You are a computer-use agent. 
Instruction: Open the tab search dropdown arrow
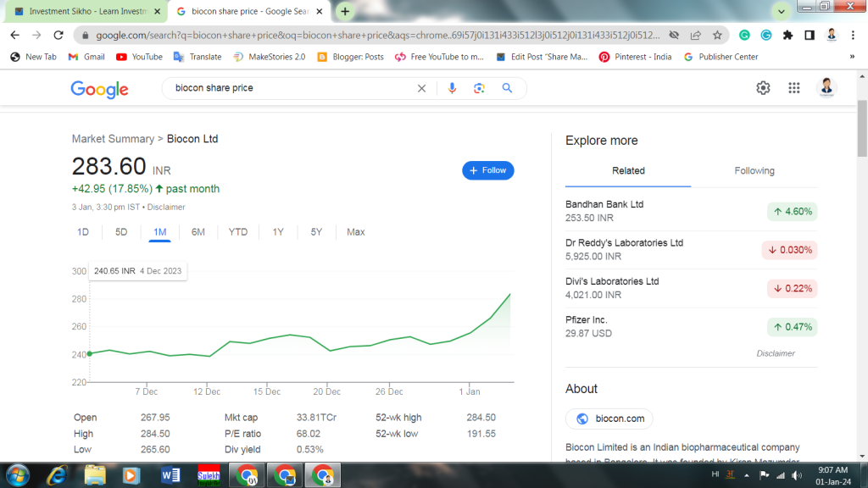click(781, 11)
